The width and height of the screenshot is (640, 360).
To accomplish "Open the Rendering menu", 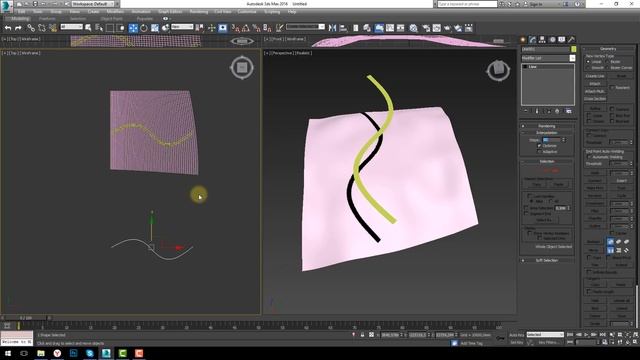I will 199,12.
